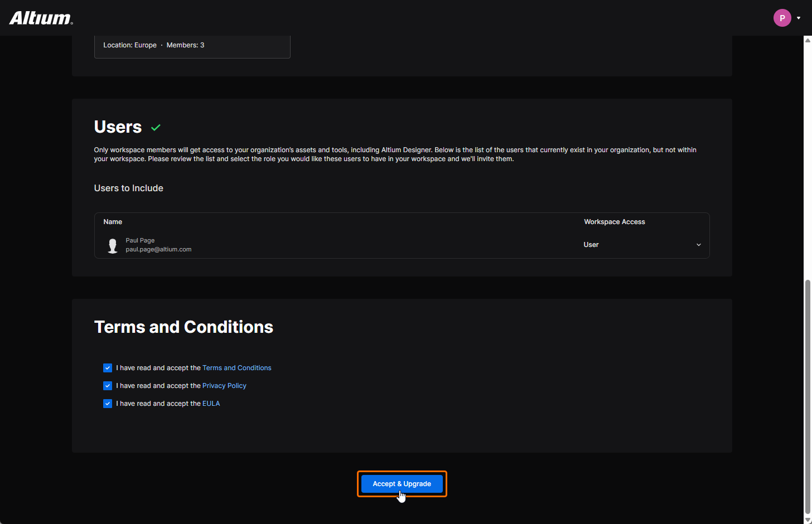Click the Accept & Upgrade button

(x=402, y=484)
